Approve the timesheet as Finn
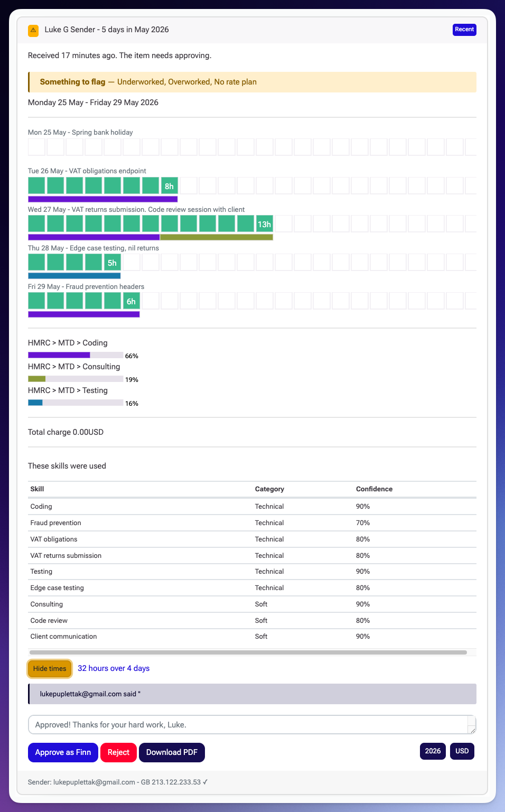The height and width of the screenshot is (812, 505). (x=63, y=752)
